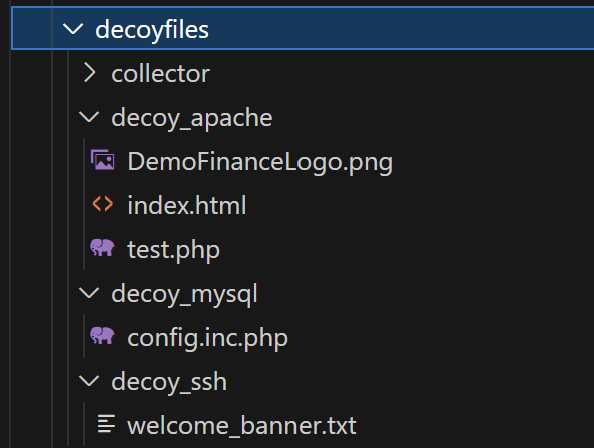Open welcome_banner.txt file
This screenshot has height=448, width=594.
pyautogui.click(x=242, y=426)
